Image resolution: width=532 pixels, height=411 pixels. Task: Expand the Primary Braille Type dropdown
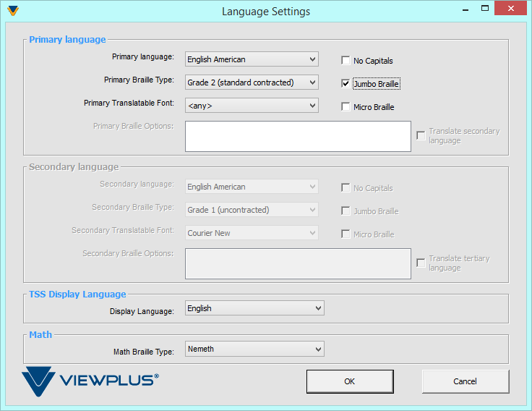252,82
